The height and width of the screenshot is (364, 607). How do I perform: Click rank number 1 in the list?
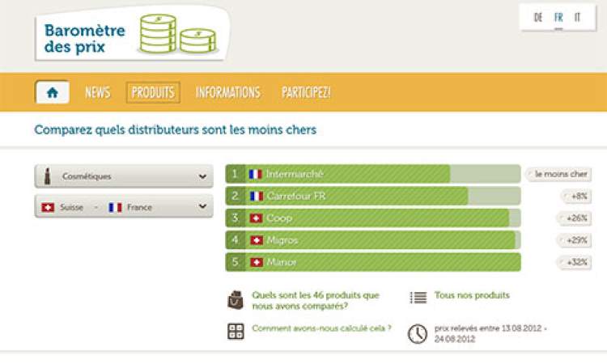pyautogui.click(x=235, y=174)
